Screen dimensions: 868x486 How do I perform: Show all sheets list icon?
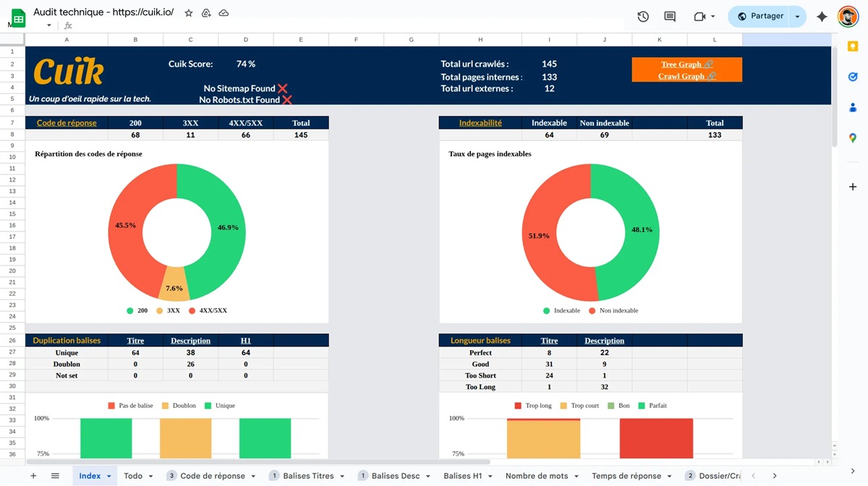click(x=55, y=476)
